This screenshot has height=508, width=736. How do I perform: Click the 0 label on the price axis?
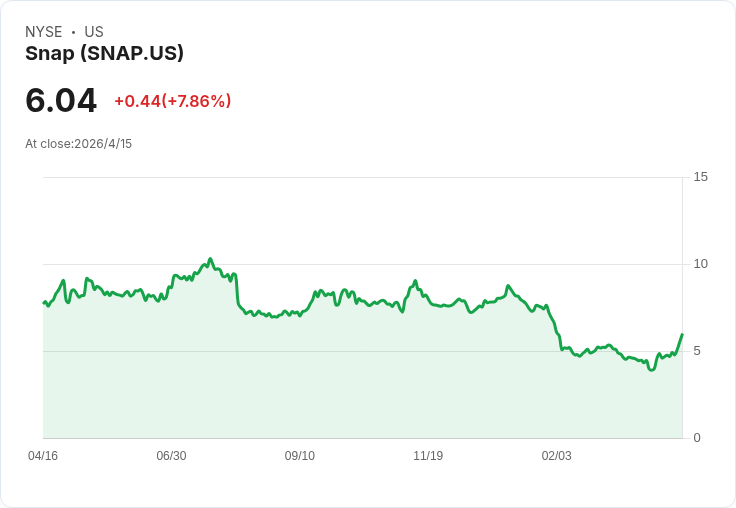tap(697, 438)
